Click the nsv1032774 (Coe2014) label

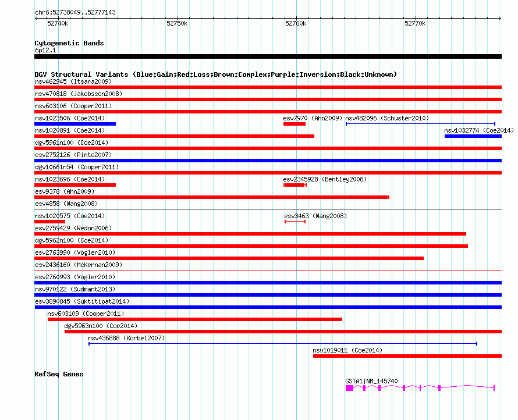pyautogui.click(x=479, y=130)
